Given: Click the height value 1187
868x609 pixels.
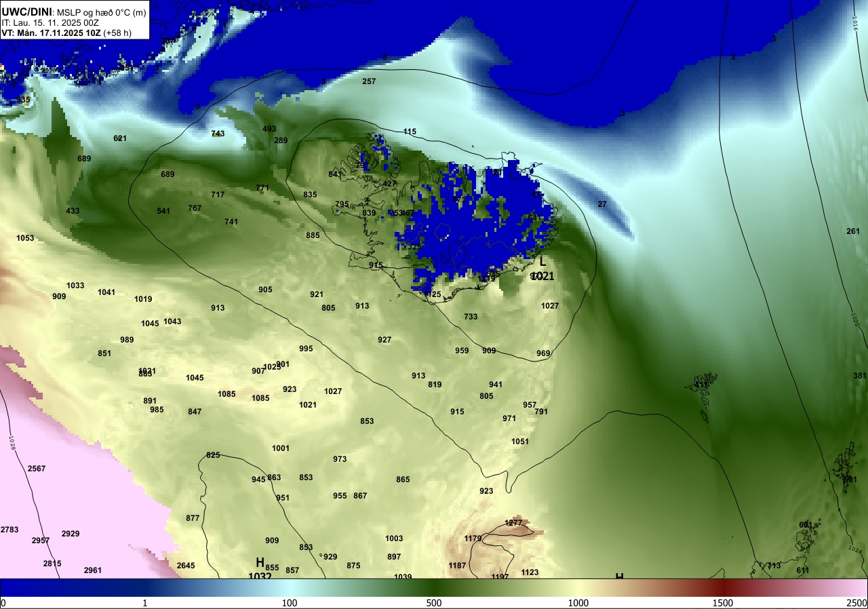Looking at the screenshot, I should (x=458, y=566).
